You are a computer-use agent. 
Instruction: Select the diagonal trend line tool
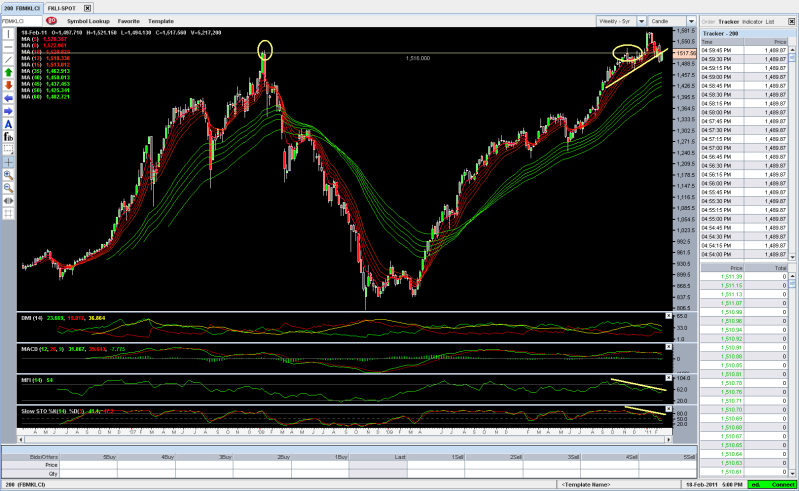tap(8, 60)
